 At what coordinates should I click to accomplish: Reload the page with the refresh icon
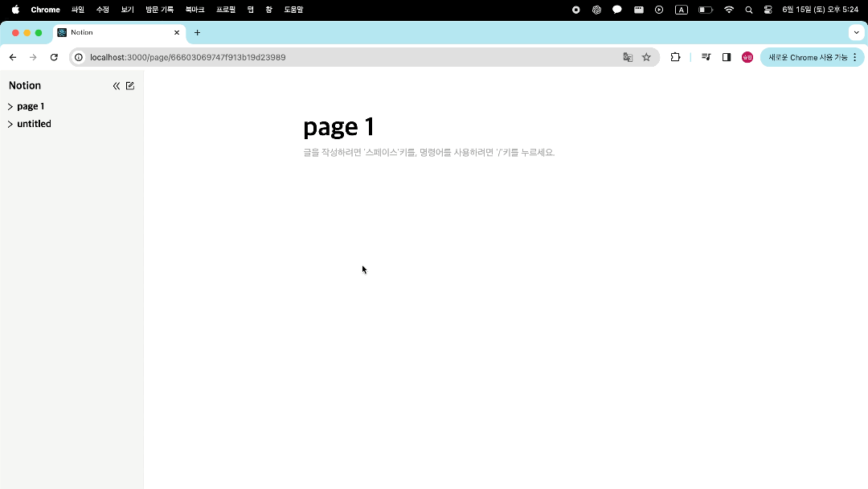[x=54, y=57]
